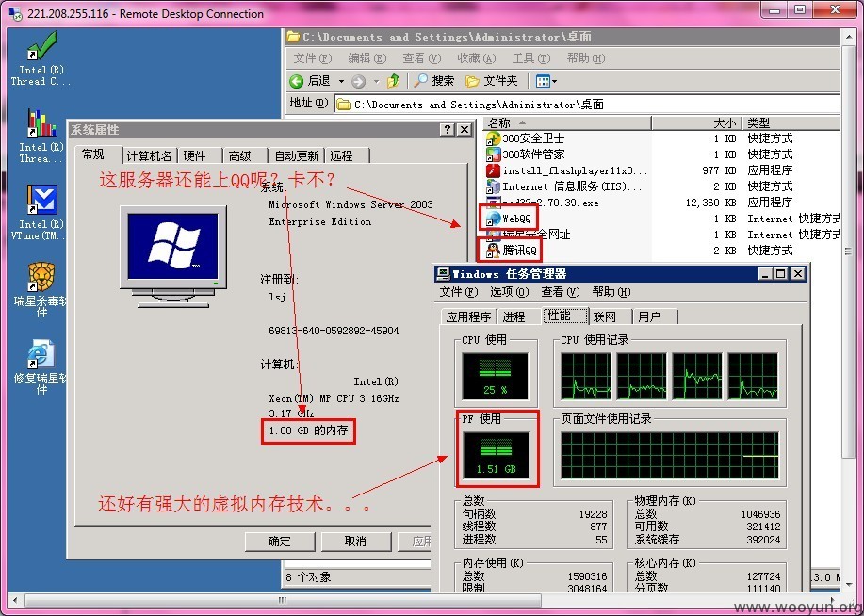Click Explorer address bar path field
This screenshot has height=616, width=864.
pos(587,105)
